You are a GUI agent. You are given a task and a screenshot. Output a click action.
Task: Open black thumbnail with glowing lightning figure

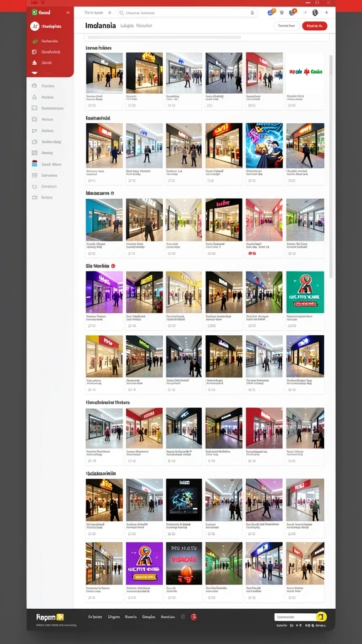[184, 499]
